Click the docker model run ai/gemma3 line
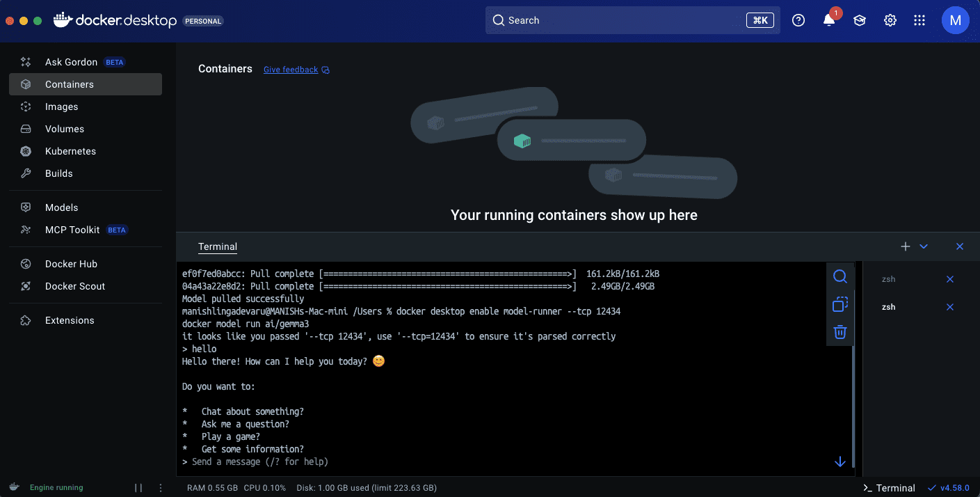 click(x=246, y=324)
